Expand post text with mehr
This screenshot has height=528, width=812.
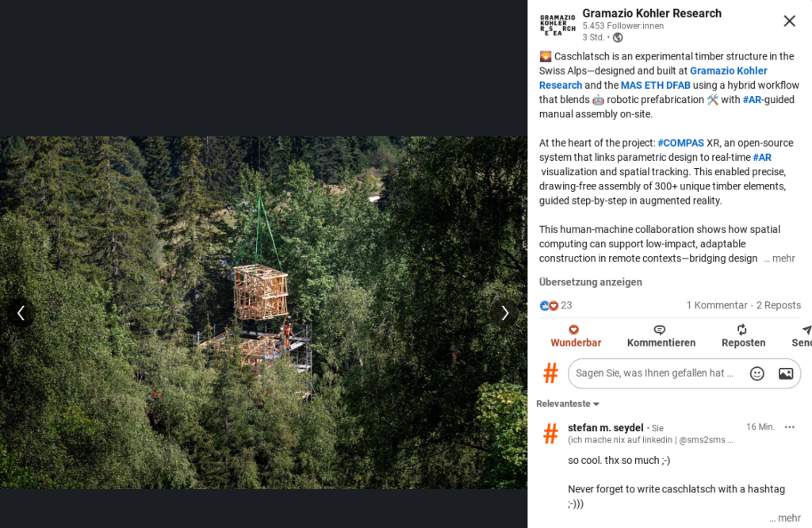coord(783,258)
